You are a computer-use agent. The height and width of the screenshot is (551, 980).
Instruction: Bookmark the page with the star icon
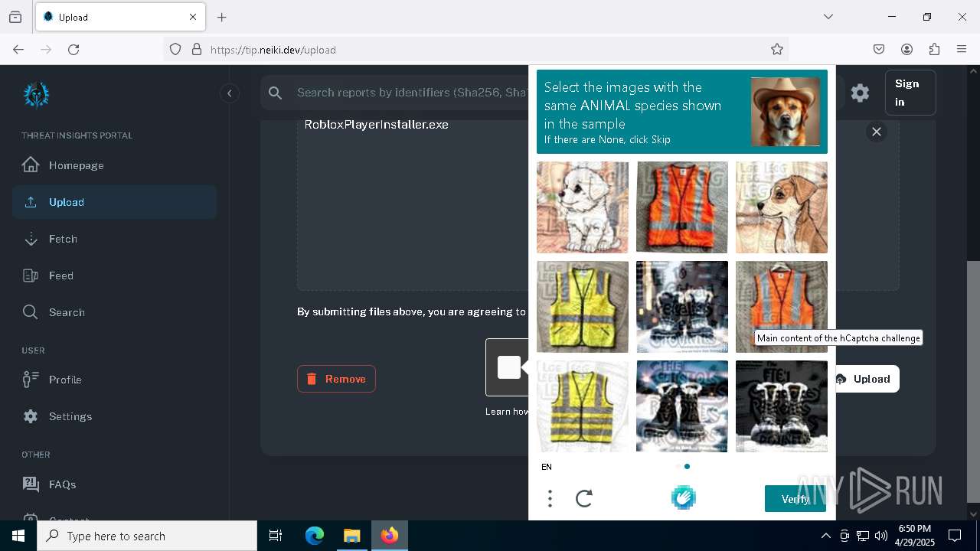(777, 49)
